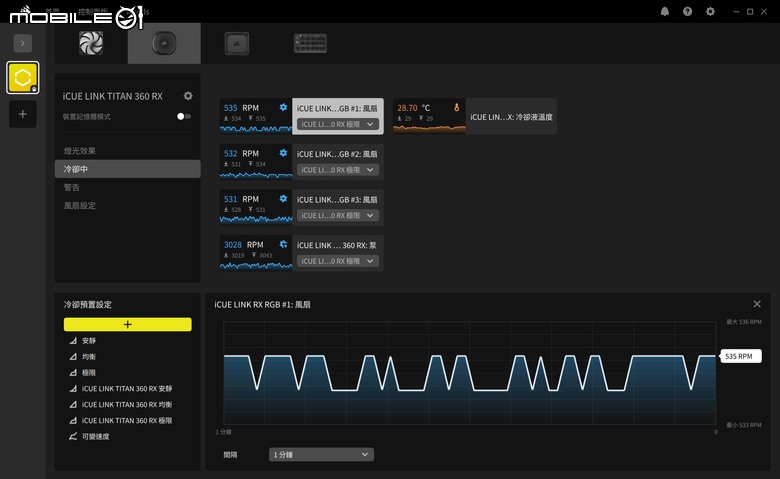Select the keyboard device thumbnail
The height and width of the screenshot is (479, 780).
pos(310,43)
